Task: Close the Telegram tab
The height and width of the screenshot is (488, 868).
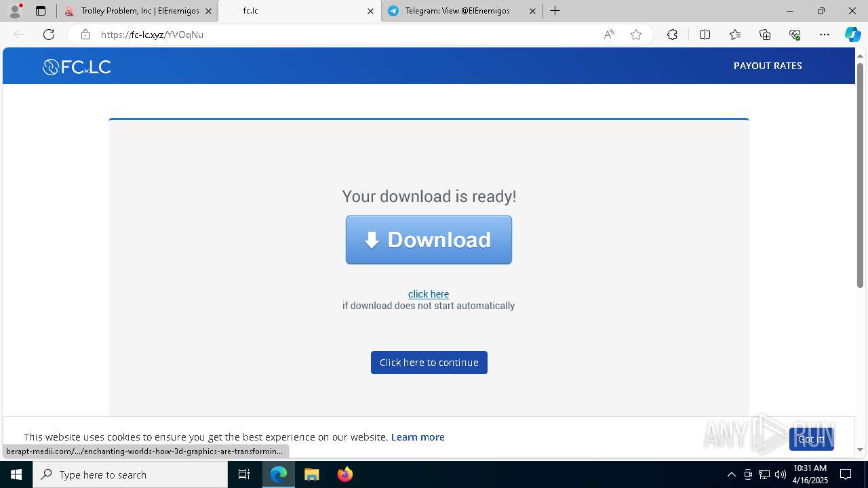Action: click(x=532, y=11)
